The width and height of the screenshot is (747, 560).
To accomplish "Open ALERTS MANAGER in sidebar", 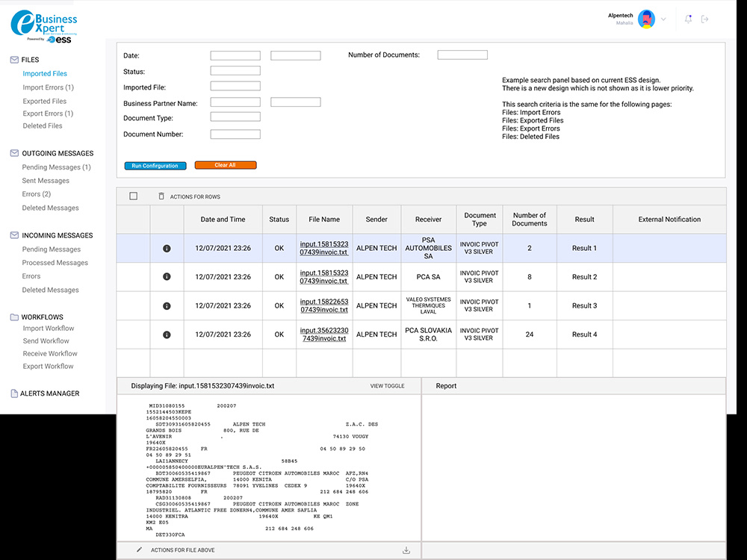I will tap(49, 393).
